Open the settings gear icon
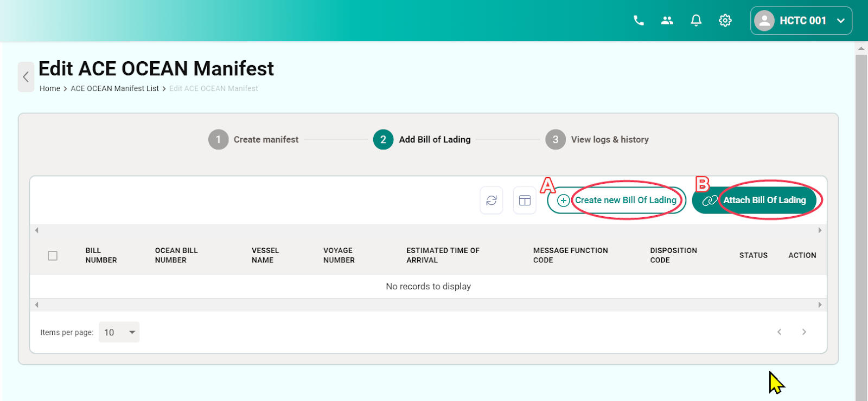The image size is (868, 401). coord(725,21)
